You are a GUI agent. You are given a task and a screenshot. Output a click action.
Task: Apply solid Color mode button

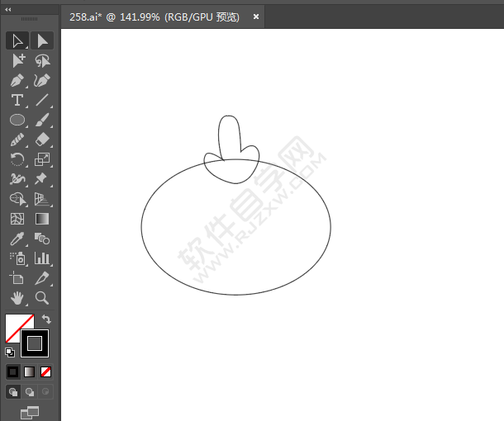point(13,372)
